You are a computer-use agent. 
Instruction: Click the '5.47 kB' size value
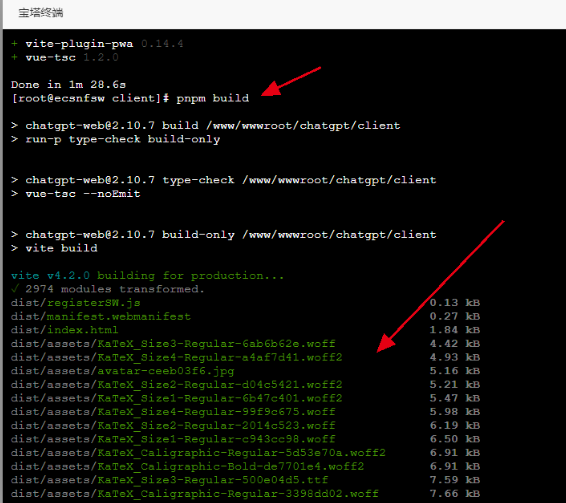(455, 398)
